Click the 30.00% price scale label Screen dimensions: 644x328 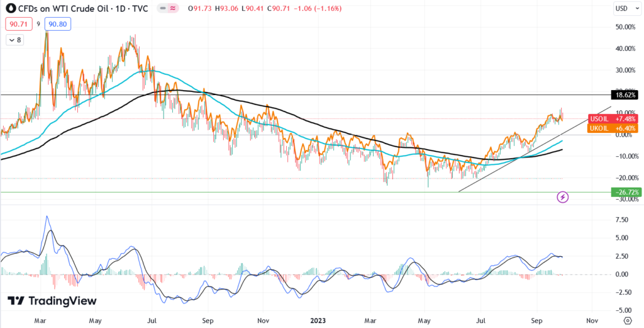[626, 70]
